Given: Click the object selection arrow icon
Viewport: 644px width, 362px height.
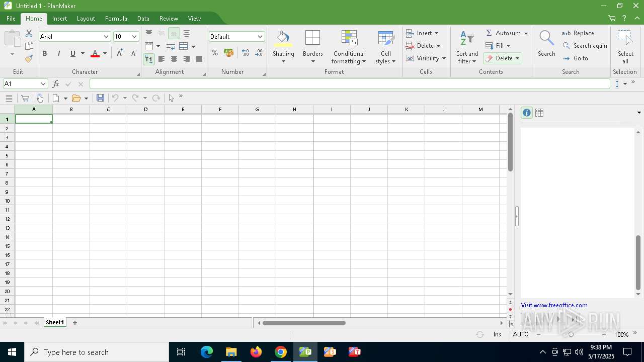Looking at the screenshot, I should click(x=171, y=98).
